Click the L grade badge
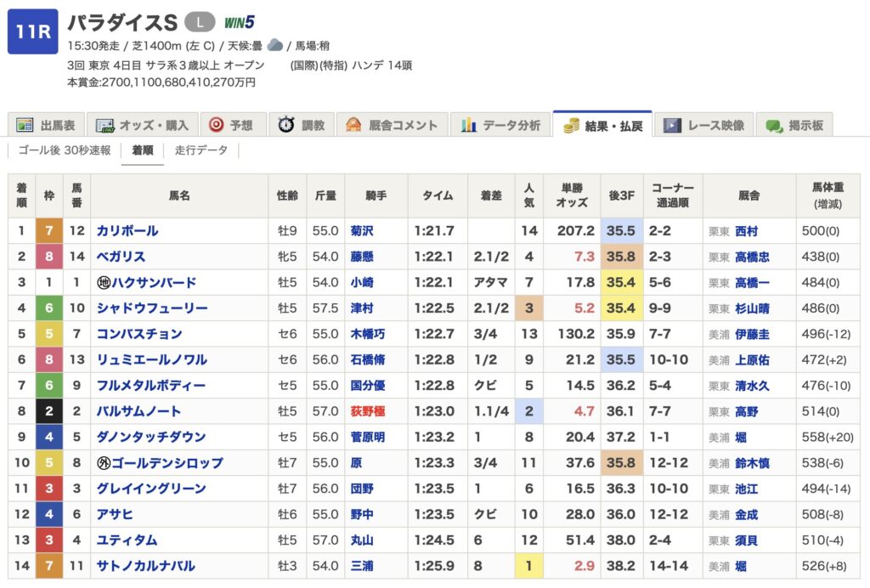Viewport: 870px width, 588px height. point(200,22)
